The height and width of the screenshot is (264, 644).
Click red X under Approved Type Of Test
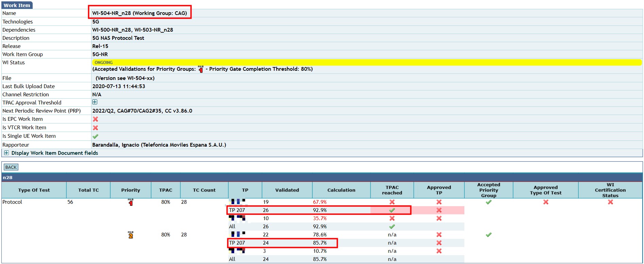pyautogui.click(x=546, y=202)
